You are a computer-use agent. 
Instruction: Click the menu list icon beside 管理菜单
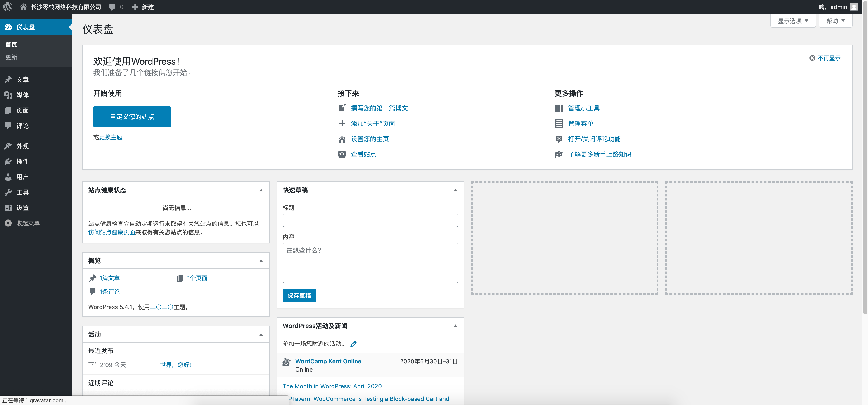[559, 123]
